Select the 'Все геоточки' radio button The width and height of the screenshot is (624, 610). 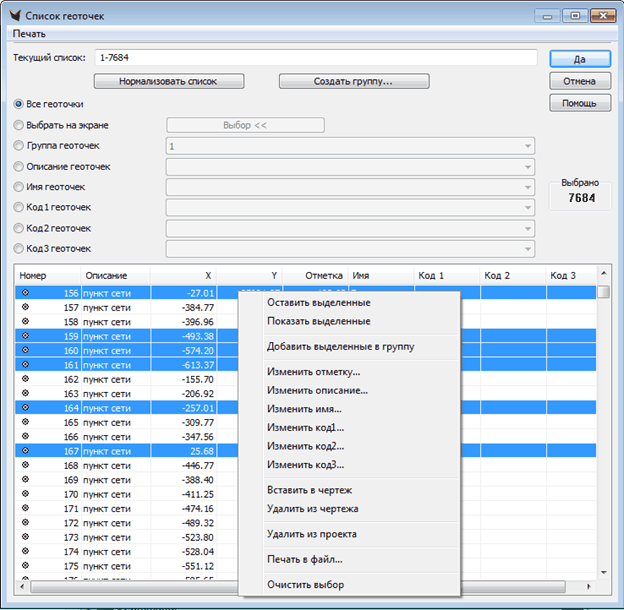click(19, 104)
